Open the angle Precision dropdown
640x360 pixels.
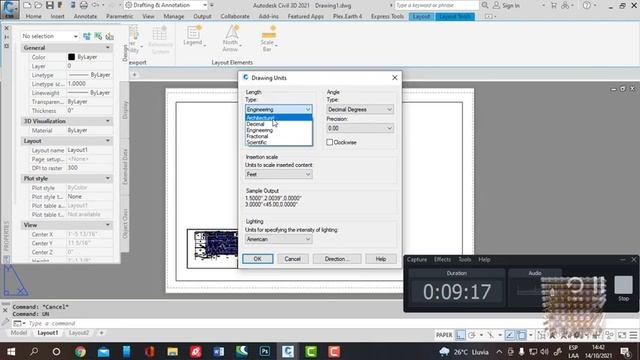coord(360,128)
